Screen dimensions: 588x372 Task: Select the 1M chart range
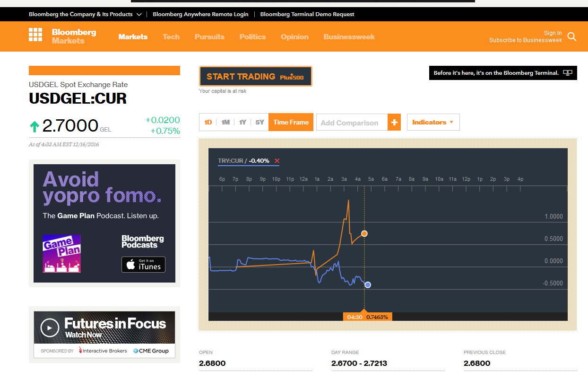[225, 122]
